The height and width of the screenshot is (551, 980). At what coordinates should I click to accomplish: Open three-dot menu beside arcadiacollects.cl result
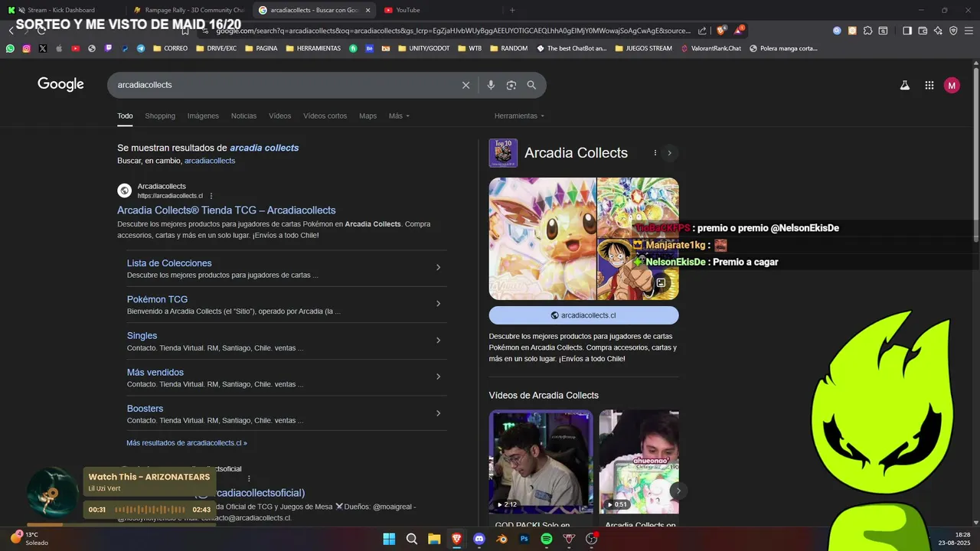click(211, 196)
